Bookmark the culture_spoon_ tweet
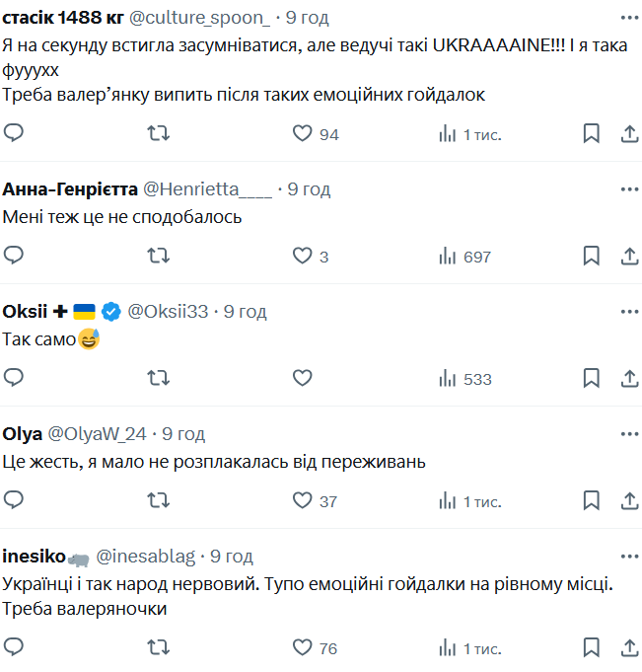 591,133
